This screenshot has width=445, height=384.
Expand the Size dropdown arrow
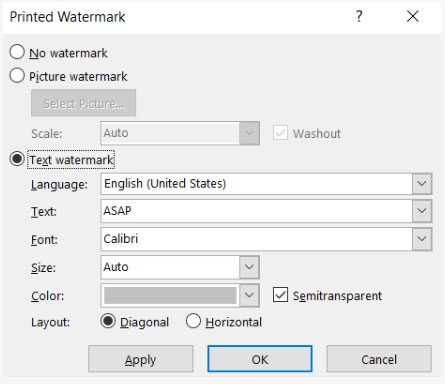pos(249,267)
